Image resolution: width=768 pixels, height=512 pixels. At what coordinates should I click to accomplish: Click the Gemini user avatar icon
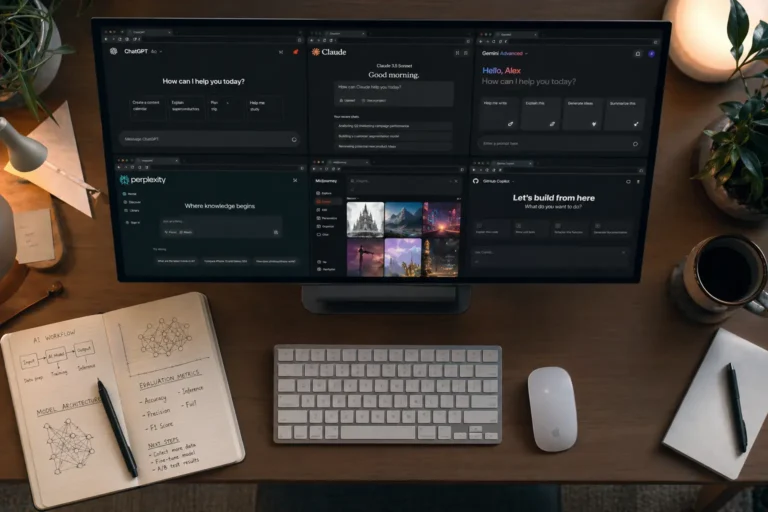651,54
